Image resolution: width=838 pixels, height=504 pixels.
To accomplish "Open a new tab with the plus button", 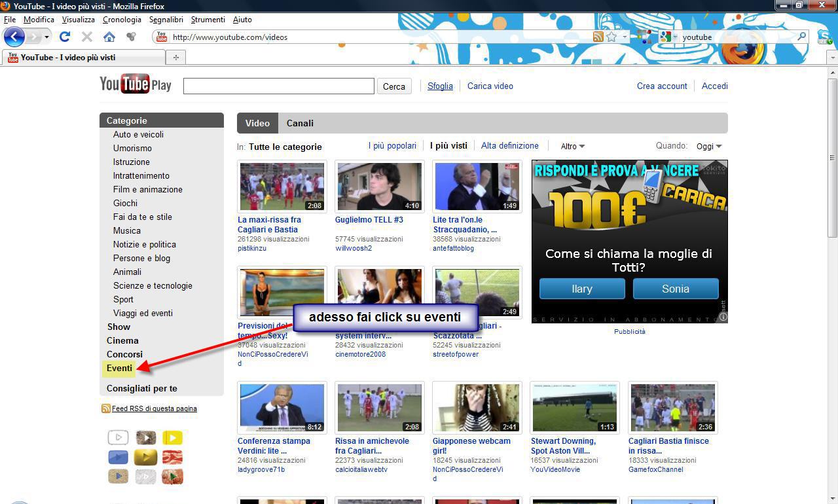I will (x=175, y=58).
